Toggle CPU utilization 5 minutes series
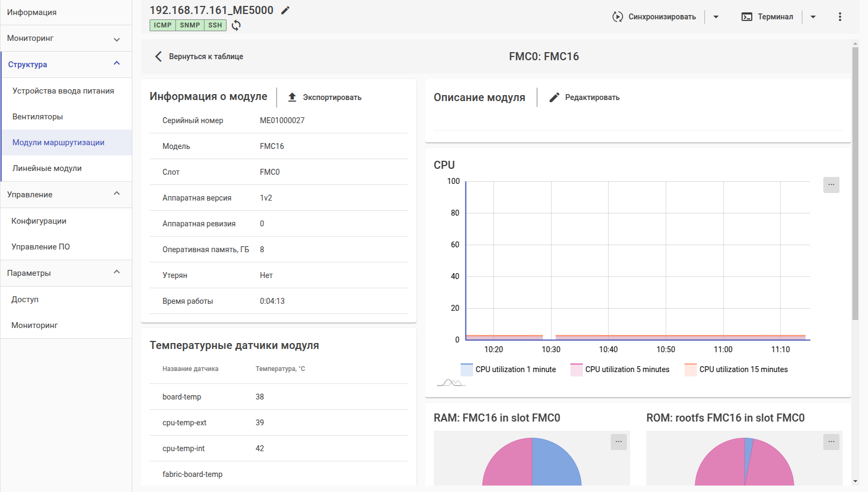Screen dimensions: 868x492 click(620, 369)
